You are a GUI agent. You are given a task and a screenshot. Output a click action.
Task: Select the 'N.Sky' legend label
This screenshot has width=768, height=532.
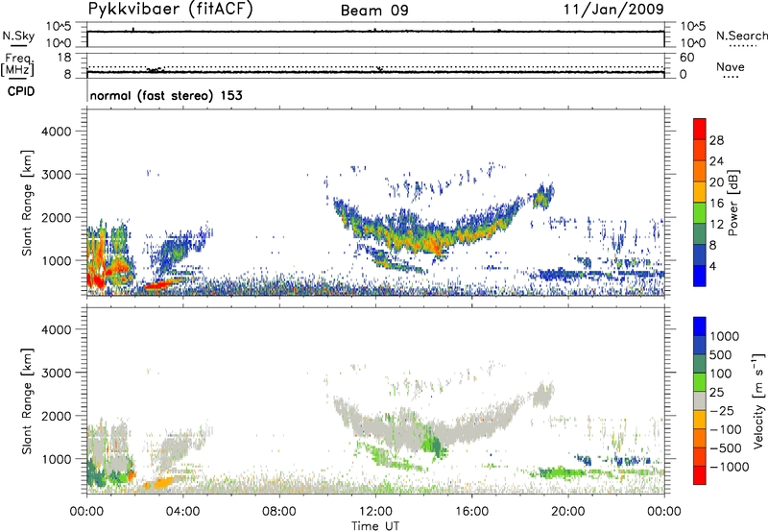coord(18,36)
